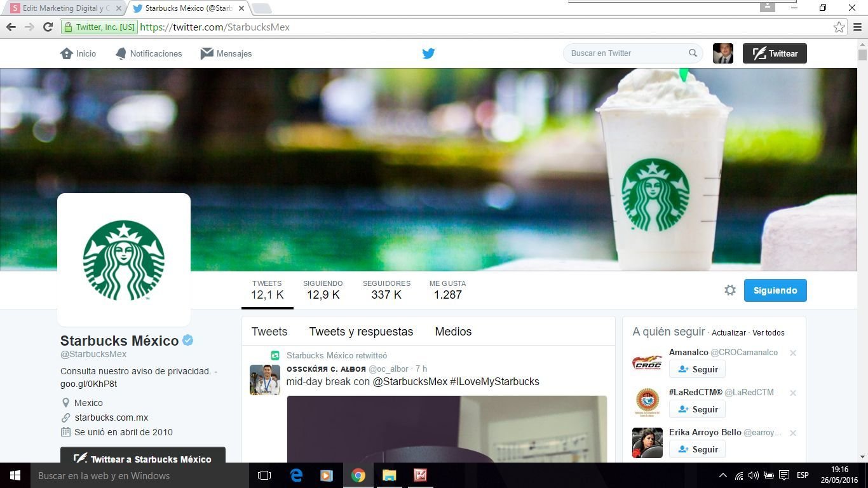Dismiss the Amanalco follow suggestion

tap(793, 353)
